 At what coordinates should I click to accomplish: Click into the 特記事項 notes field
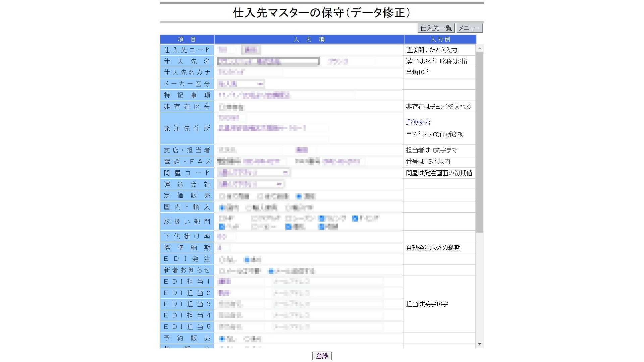point(286,95)
